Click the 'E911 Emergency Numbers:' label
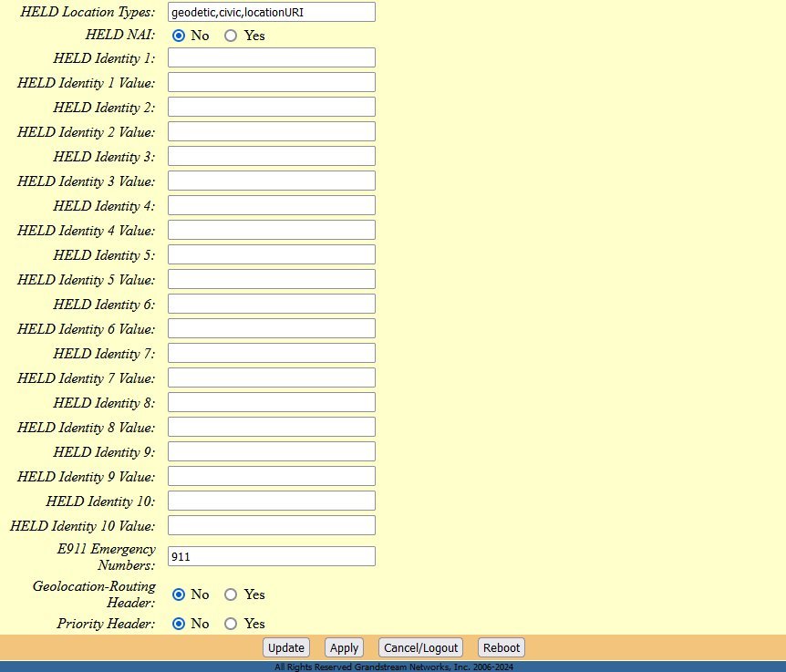This screenshot has height=672, width=786. pos(107,557)
